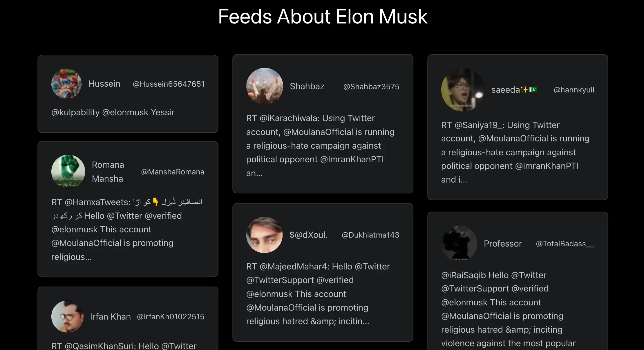The height and width of the screenshot is (350, 644).
Task: Open the @ManshaRomana handle
Action: coord(173,172)
